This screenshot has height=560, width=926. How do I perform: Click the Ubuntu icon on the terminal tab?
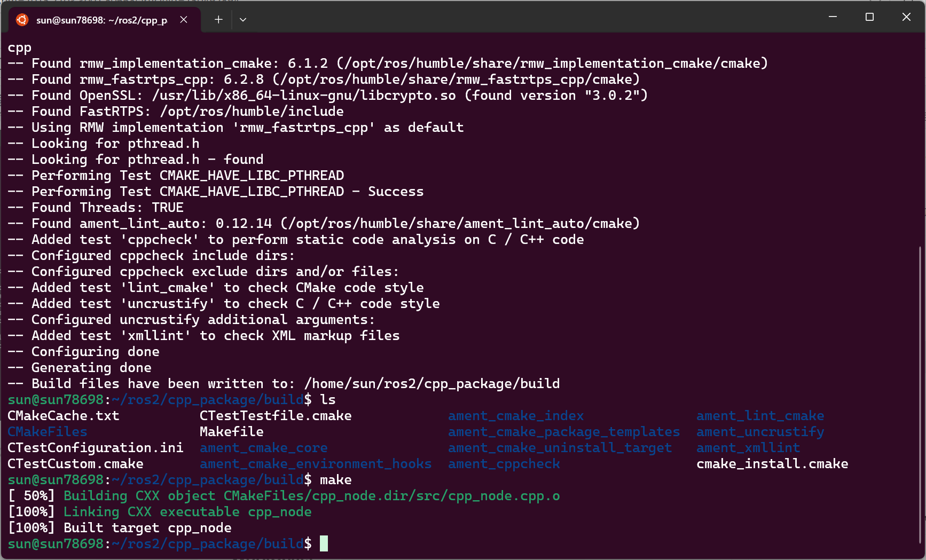(22, 19)
